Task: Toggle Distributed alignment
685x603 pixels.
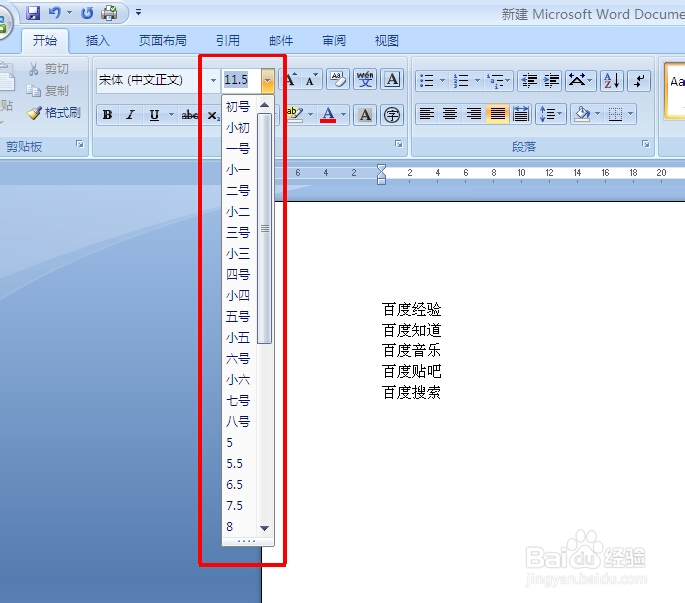Action: [x=521, y=114]
